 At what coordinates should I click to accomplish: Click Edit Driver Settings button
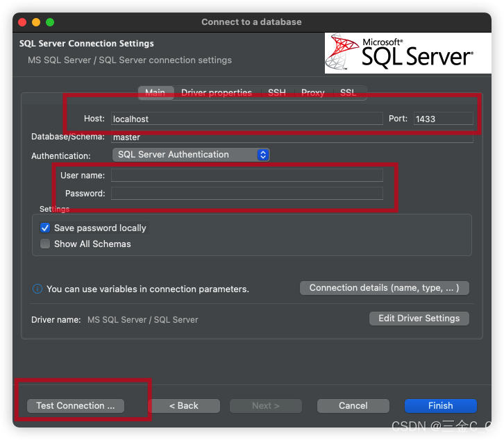419,318
